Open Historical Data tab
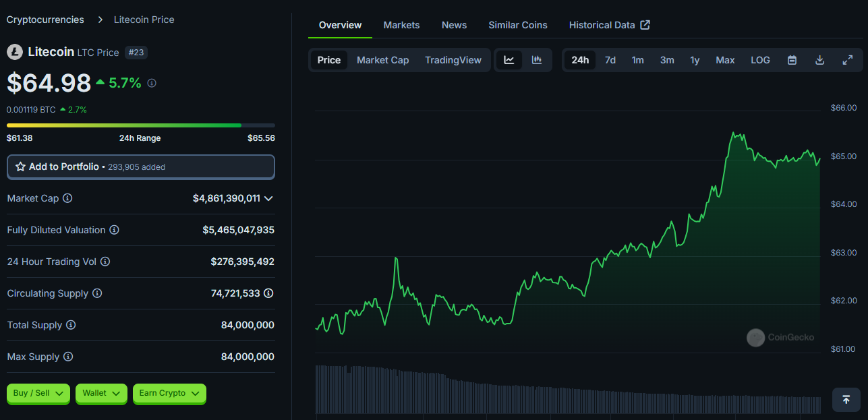868x420 pixels. 610,25
